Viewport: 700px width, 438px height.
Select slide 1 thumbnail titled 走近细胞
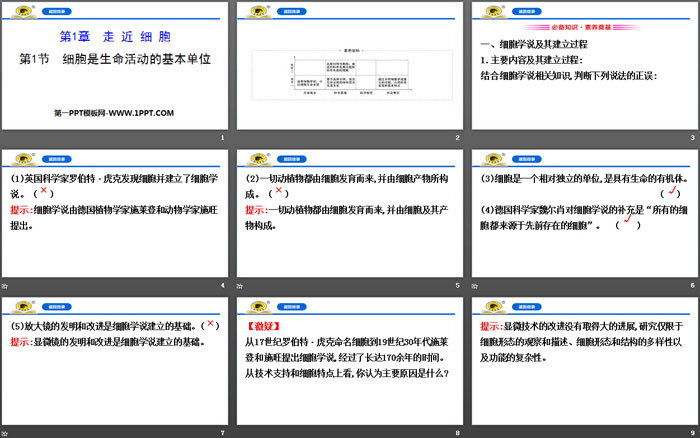tap(115, 66)
